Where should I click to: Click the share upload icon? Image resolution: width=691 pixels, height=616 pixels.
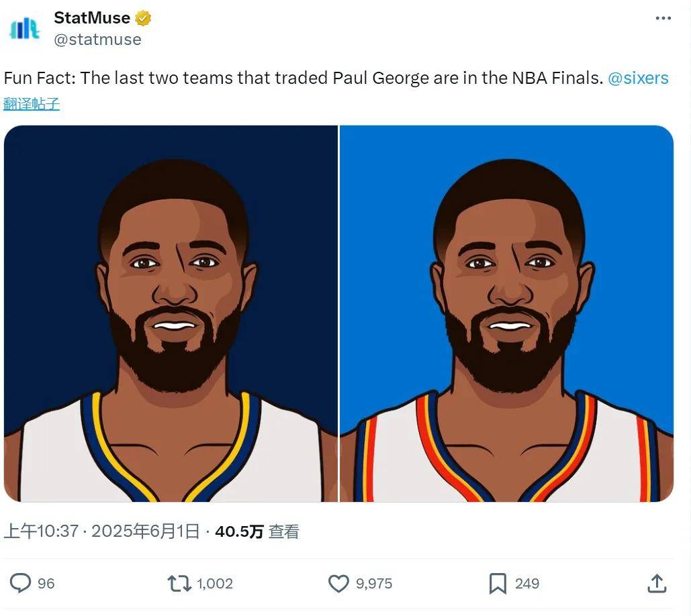(656, 583)
